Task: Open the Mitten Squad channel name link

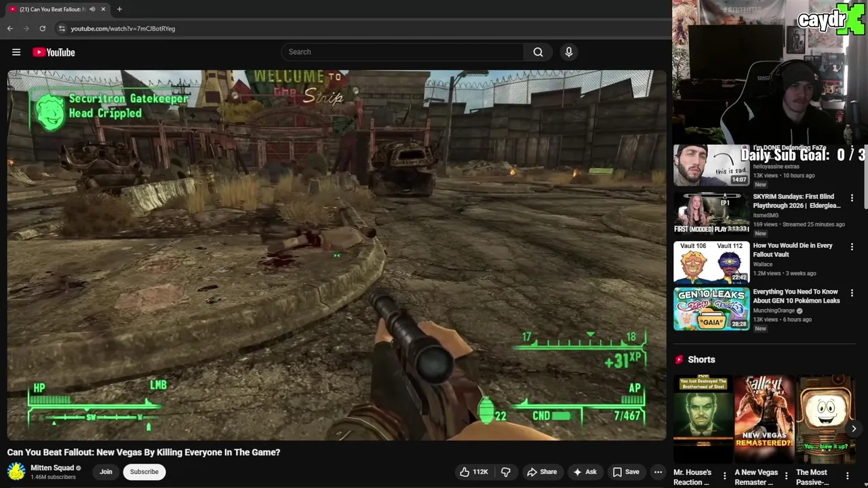Action: coord(52,468)
